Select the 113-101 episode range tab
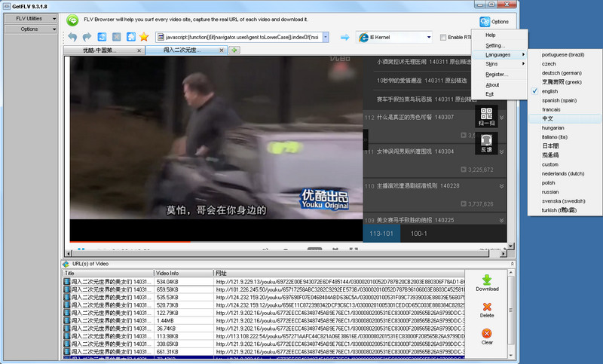 [x=381, y=234]
